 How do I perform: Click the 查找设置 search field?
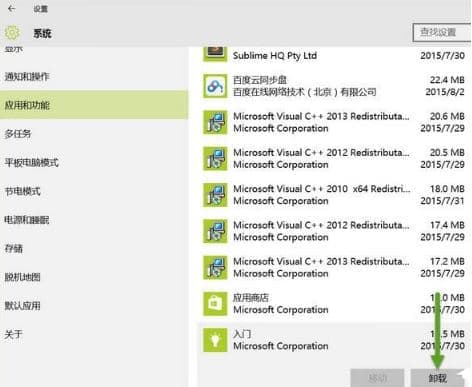click(442, 32)
